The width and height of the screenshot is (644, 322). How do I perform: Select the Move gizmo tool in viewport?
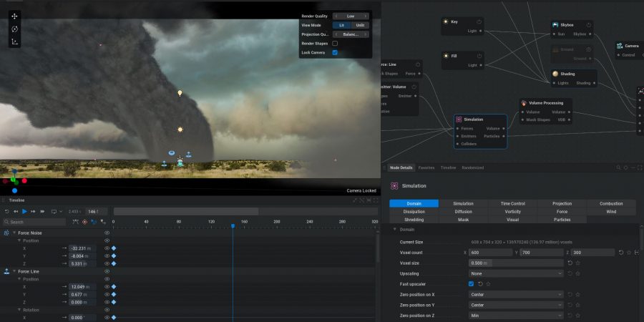coord(15,16)
